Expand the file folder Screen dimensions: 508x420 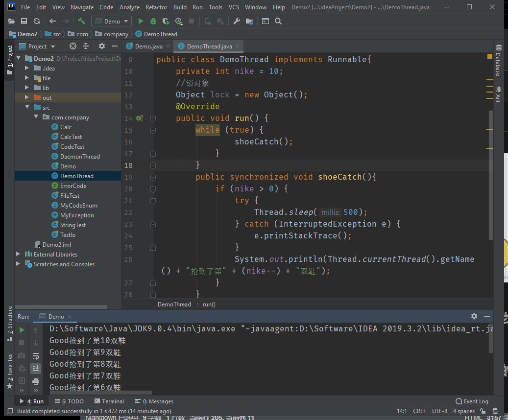[x=27, y=78]
